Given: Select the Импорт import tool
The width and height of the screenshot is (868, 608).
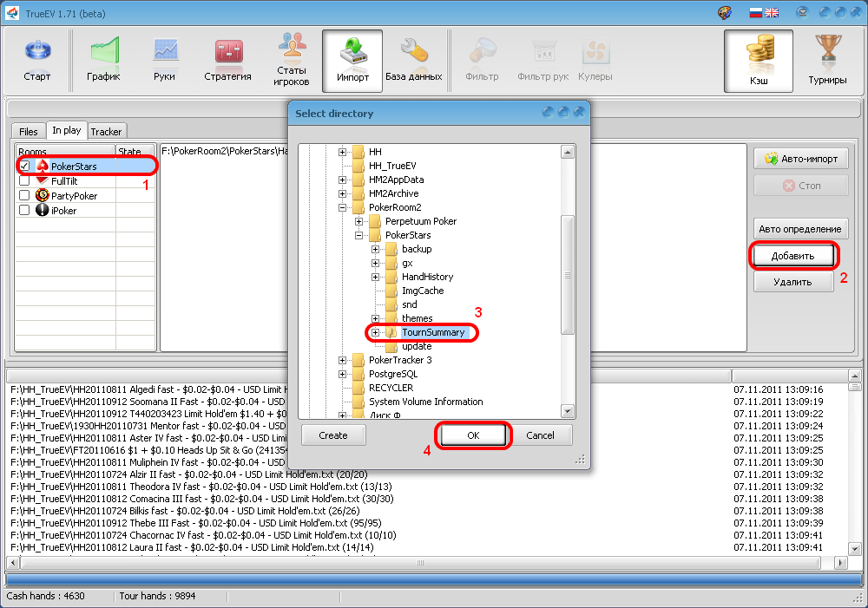Looking at the screenshot, I should (x=352, y=61).
